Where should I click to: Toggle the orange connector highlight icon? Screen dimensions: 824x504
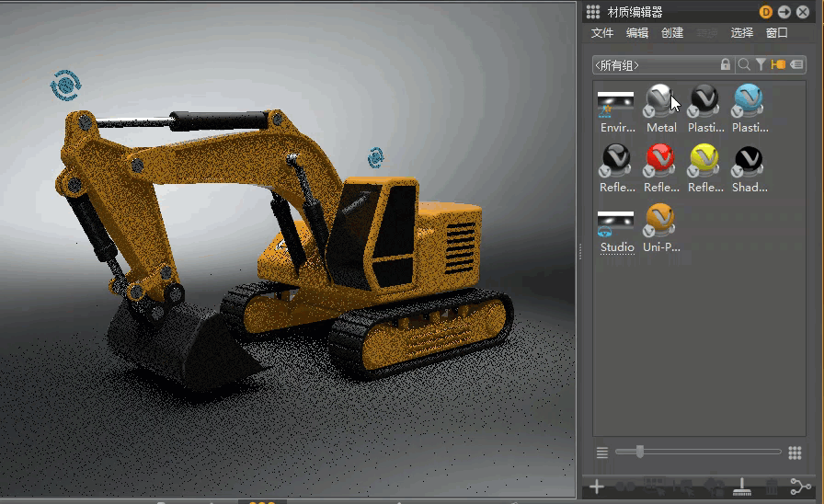[x=778, y=64]
